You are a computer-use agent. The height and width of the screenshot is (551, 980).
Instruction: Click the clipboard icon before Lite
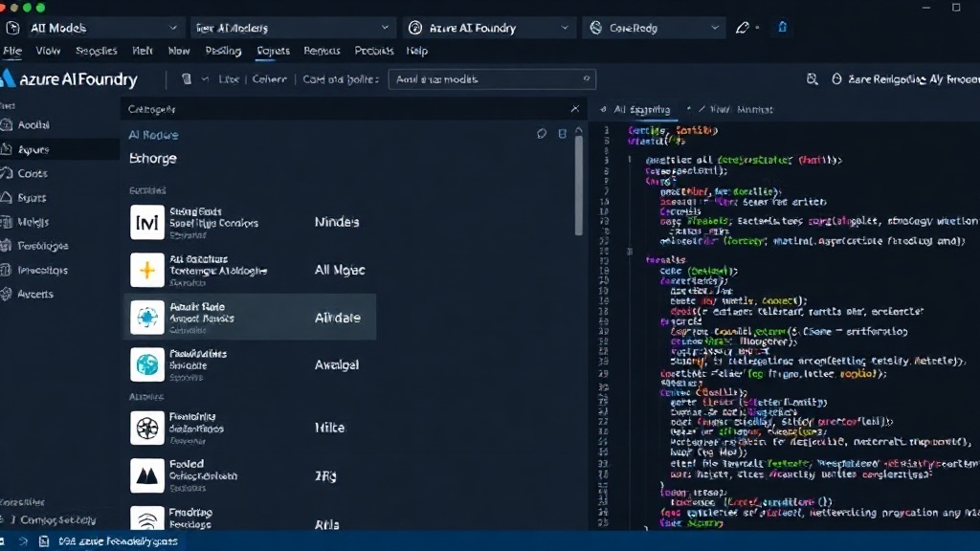(x=187, y=78)
